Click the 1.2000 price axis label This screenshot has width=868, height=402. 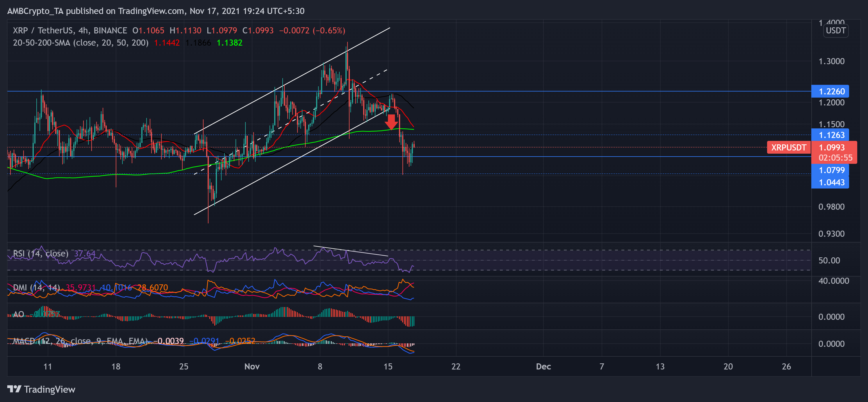point(831,102)
